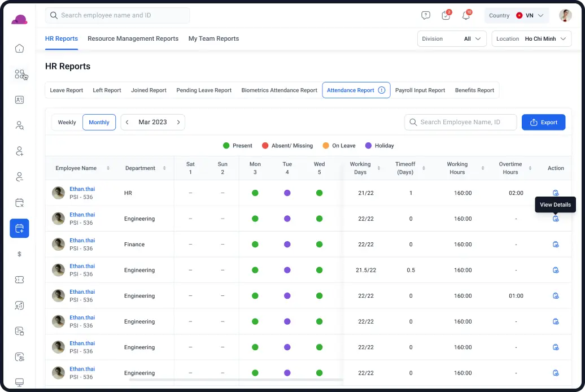Click the green Present legend dot
The width and height of the screenshot is (585, 392).
tap(226, 146)
